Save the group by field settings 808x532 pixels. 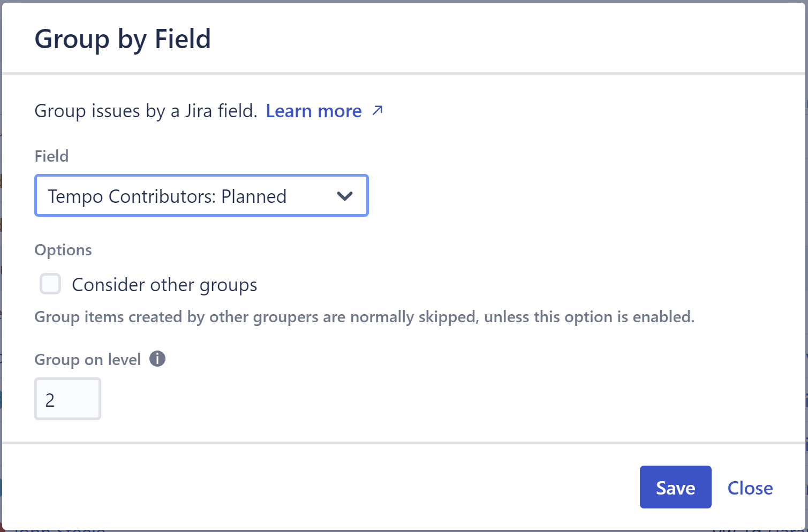pos(675,487)
